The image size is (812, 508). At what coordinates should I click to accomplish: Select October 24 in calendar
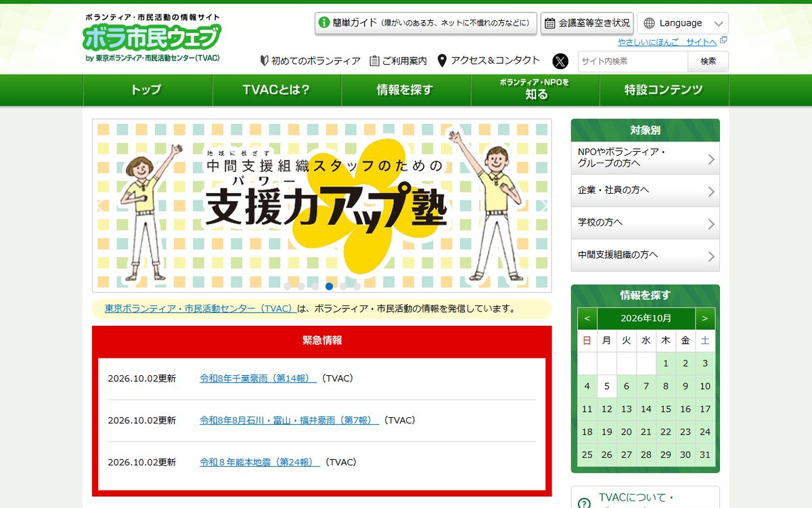[705, 432]
